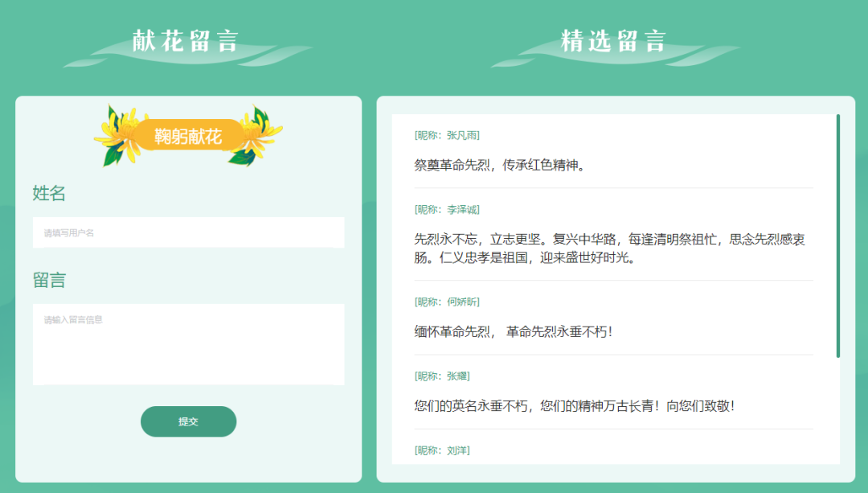Click the 精选留言 heading
The image size is (868, 493).
[x=613, y=42]
